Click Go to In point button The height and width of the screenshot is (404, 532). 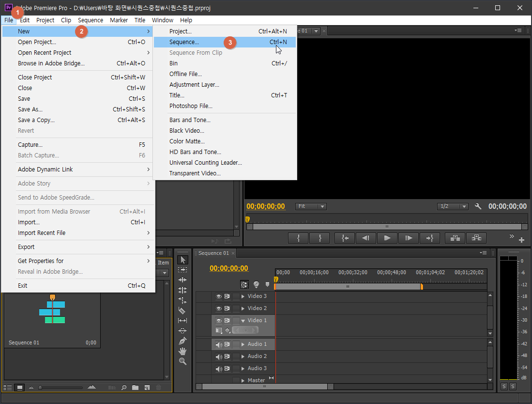coord(345,238)
